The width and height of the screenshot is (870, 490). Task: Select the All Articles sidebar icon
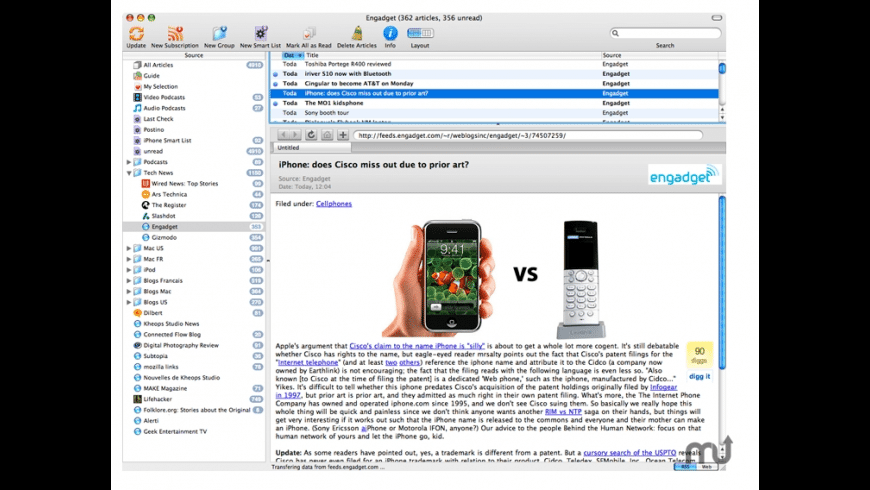coord(137,65)
